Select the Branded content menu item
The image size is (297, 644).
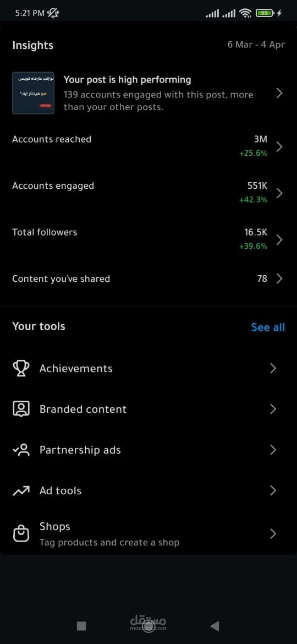pos(148,409)
